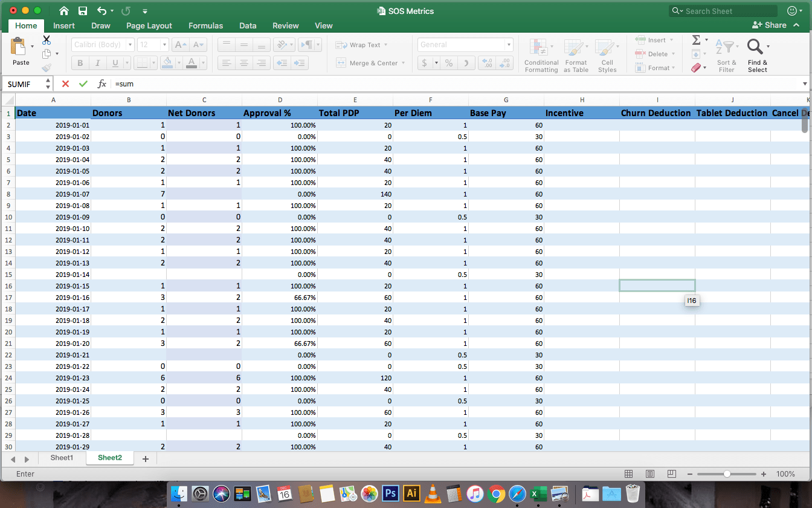The height and width of the screenshot is (508, 812).
Task: Toggle Underline formatting
Action: (x=115, y=63)
